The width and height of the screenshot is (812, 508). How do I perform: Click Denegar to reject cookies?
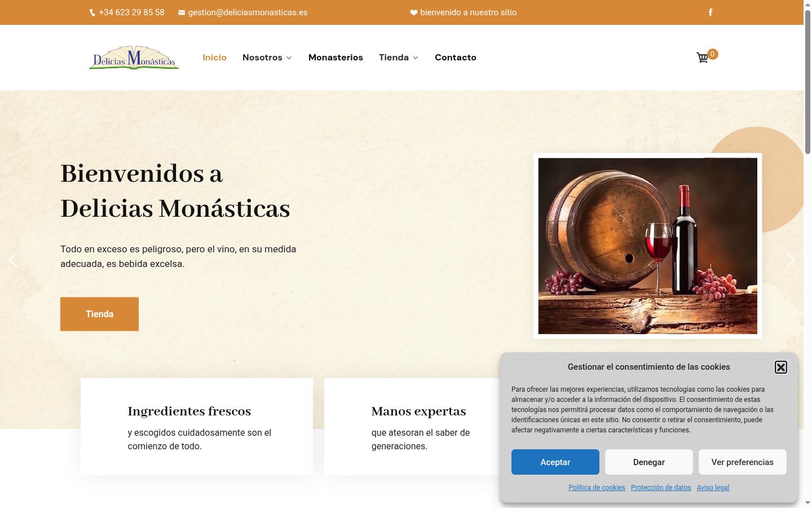pos(649,462)
